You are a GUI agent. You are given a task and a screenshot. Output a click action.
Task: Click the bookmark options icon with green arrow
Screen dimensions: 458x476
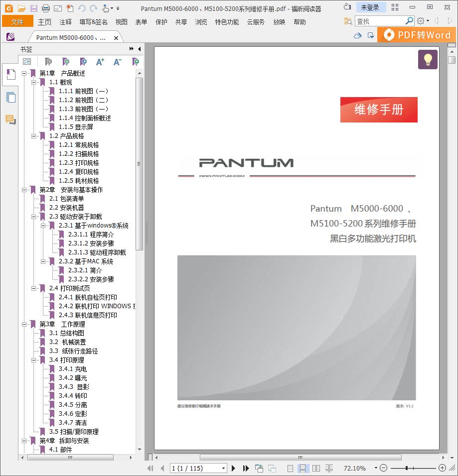(x=136, y=62)
